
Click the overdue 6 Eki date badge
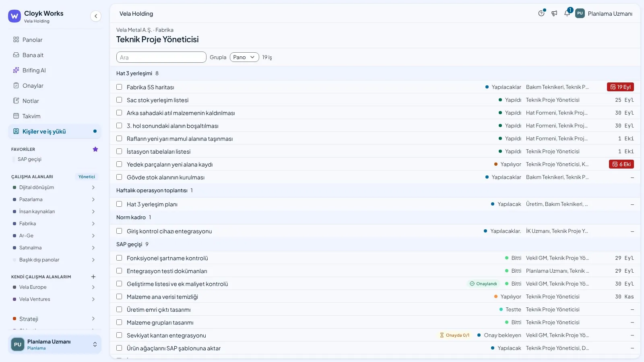(x=621, y=164)
